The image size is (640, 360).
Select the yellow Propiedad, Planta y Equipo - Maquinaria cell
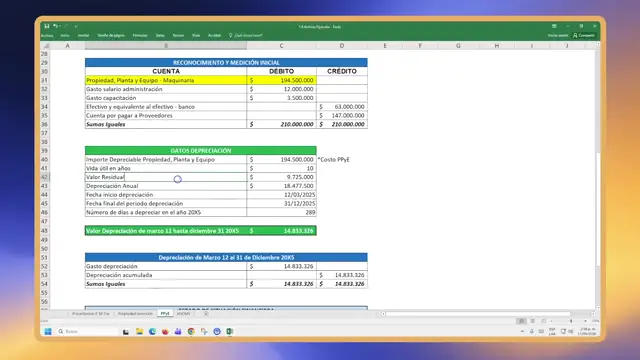(x=166, y=80)
